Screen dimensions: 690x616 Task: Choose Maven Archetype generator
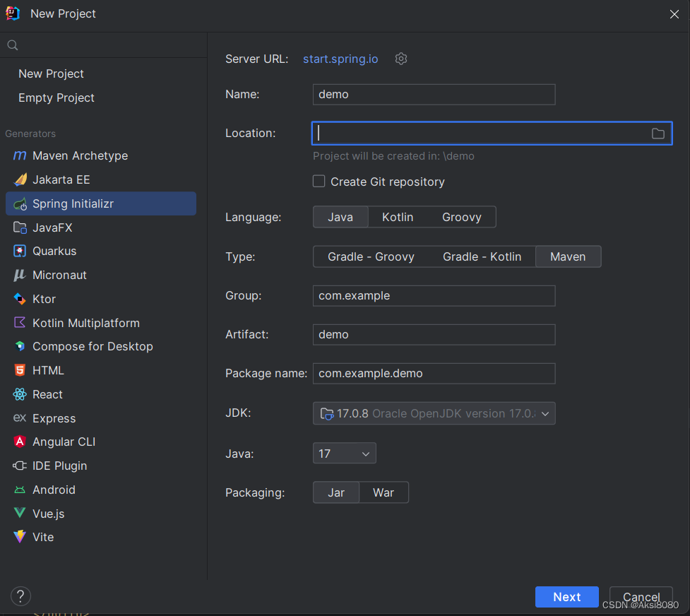[101, 155]
